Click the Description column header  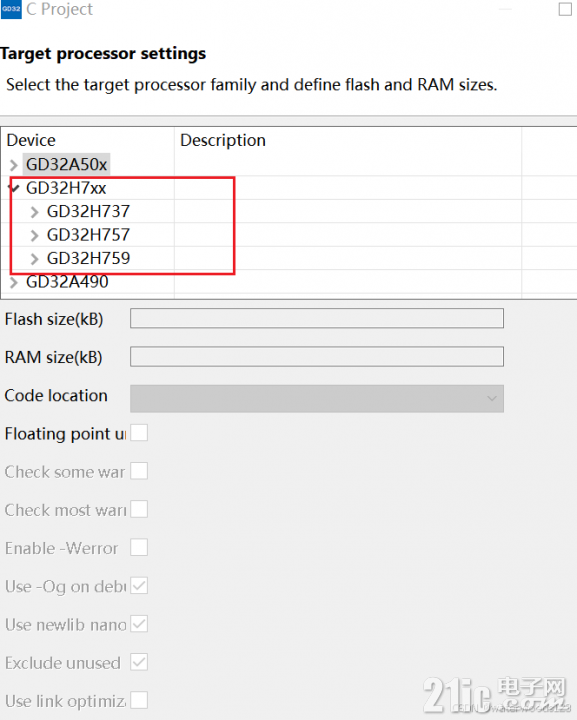tap(223, 140)
